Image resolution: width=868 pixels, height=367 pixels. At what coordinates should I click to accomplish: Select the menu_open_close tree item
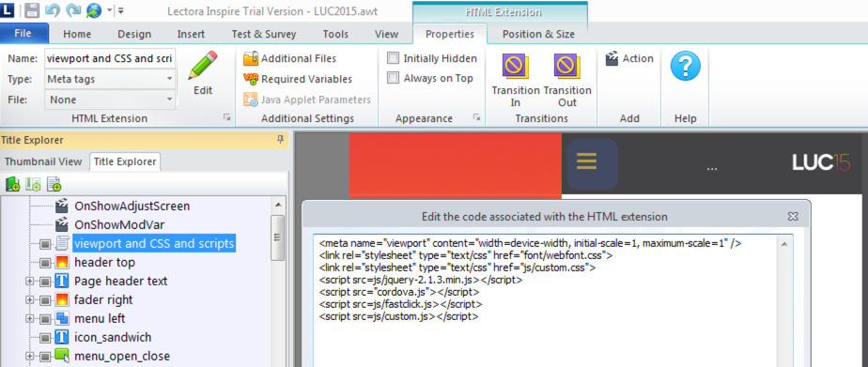[x=122, y=356]
